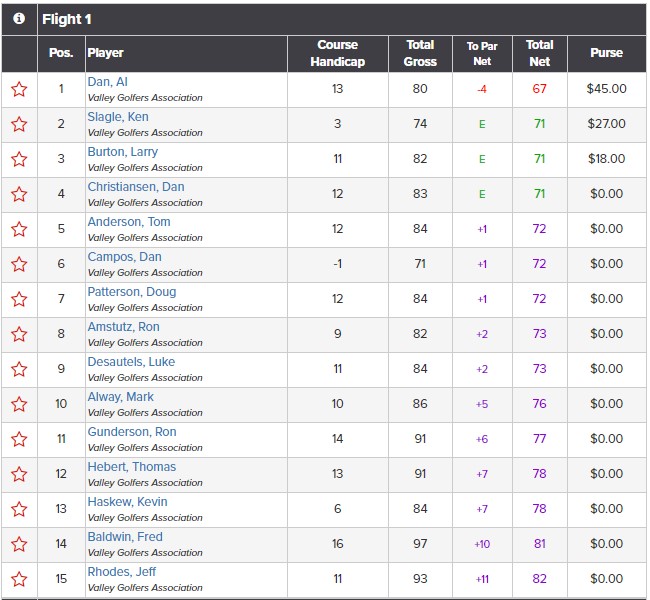Star Ken Slagle's row
The height and width of the screenshot is (600, 650).
pyautogui.click(x=19, y=124)
